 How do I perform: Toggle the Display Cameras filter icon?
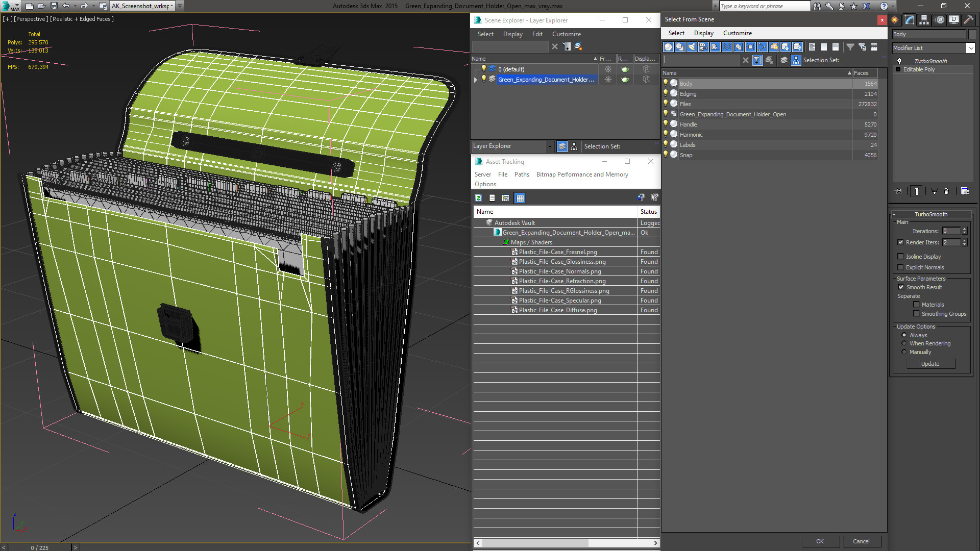tap(703, 47)
